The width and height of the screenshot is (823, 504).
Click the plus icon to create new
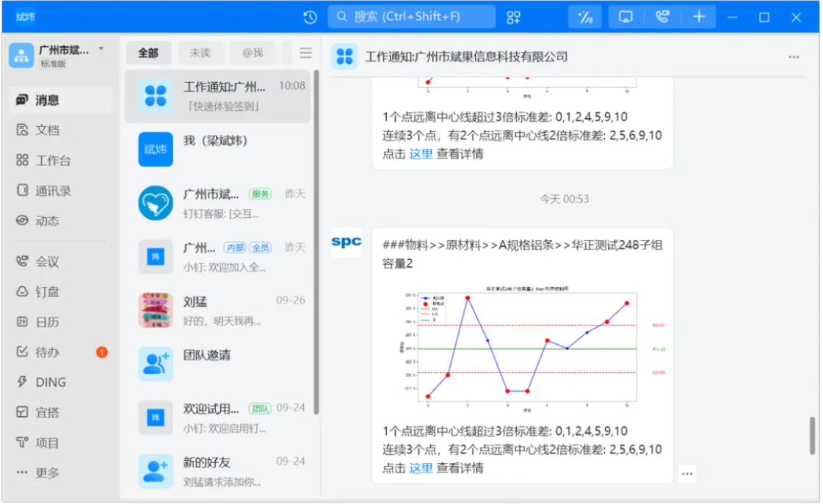pyautogui.click(x=699, y=17)
